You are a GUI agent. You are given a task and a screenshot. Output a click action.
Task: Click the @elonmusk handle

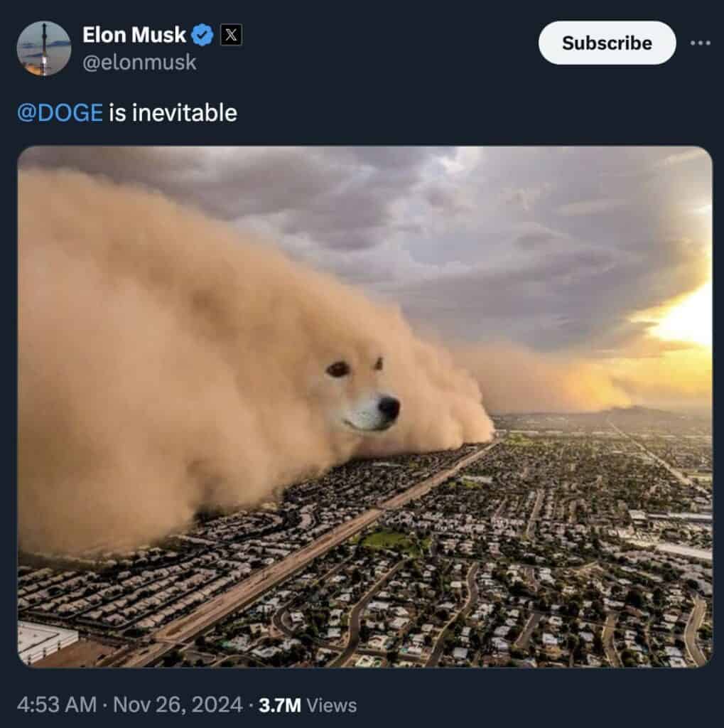pyautogui.click(x=139, y=63)
